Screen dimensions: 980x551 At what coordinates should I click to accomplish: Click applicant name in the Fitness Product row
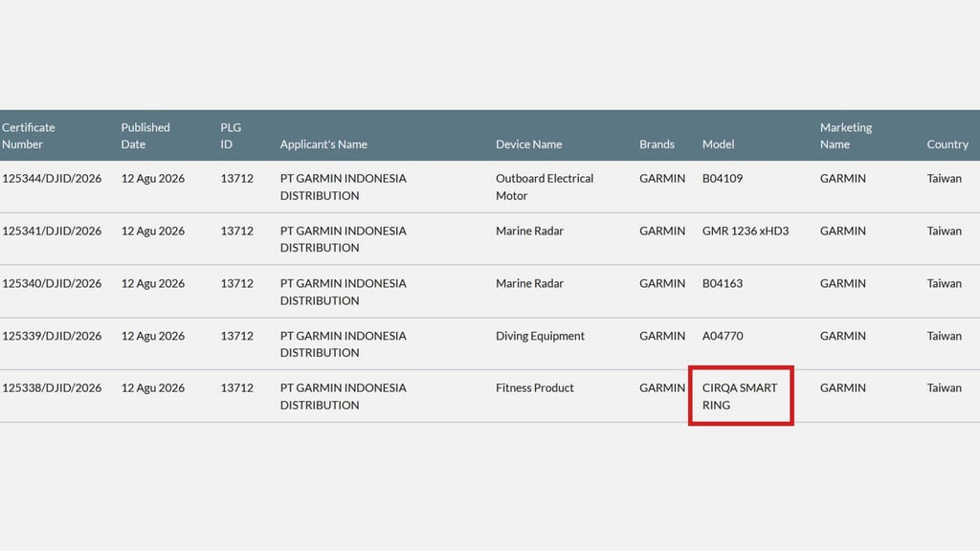(x=344, y=396)
